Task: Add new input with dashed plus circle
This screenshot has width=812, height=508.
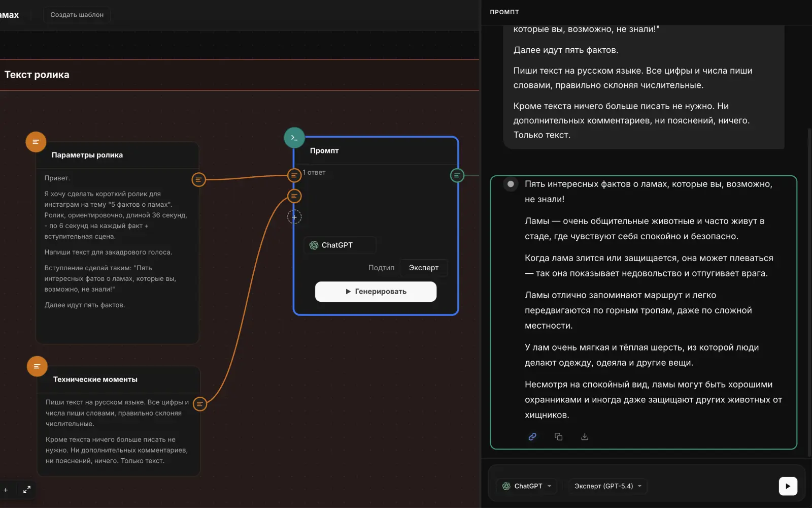Action: [294, 217]
